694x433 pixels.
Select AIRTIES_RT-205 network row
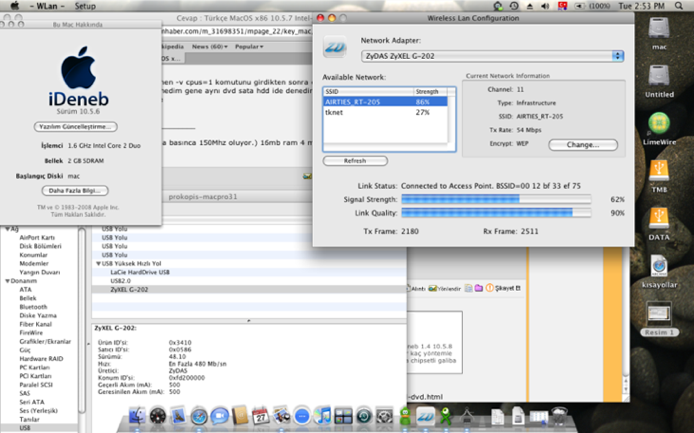coord(385,102)
